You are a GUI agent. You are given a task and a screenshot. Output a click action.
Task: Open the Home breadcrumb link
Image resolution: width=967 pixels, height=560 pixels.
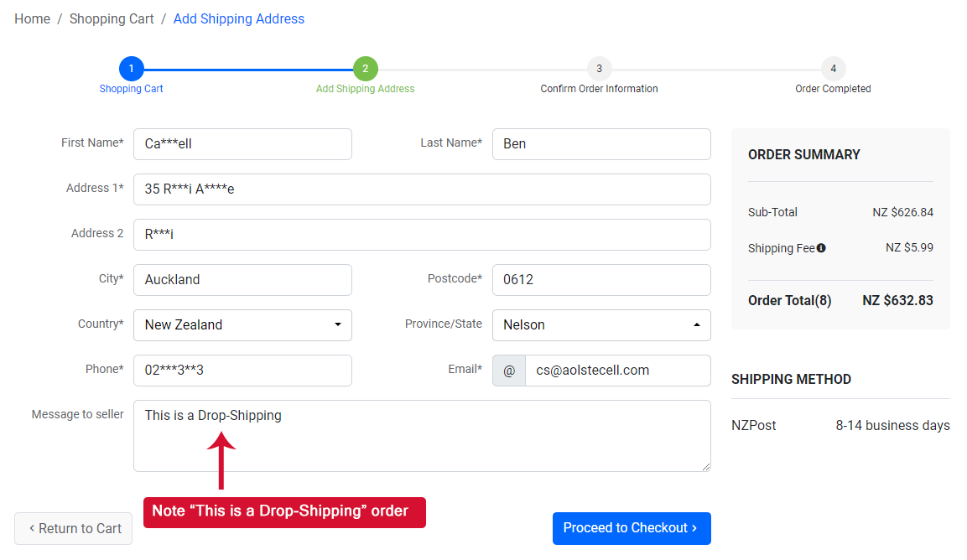[x=32, y=18]
